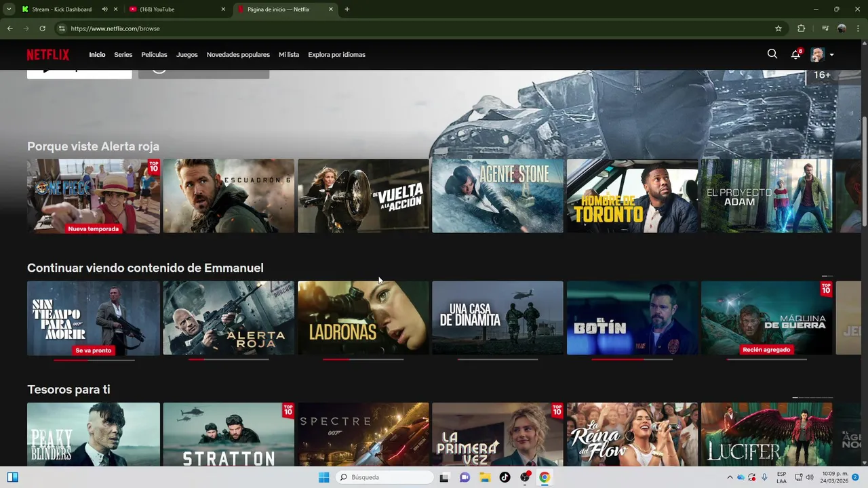
Task: Open De vuelta a la acción thumbnail
Action: 363,196
